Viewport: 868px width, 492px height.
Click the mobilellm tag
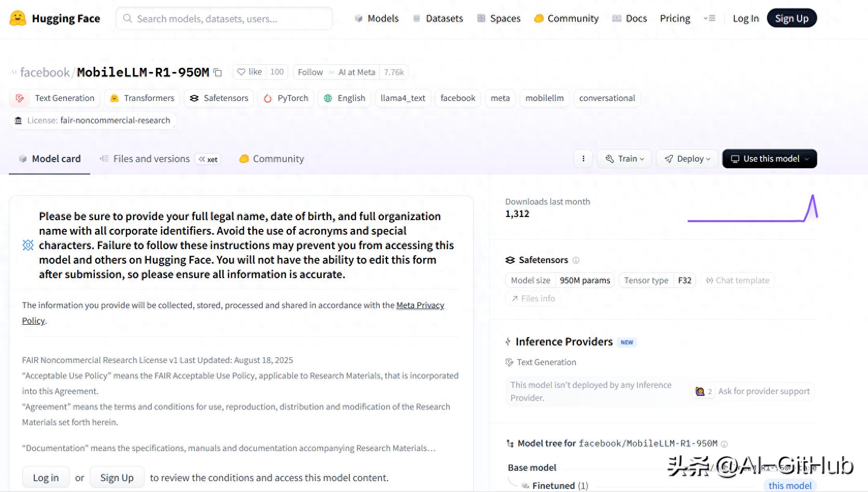(x=544, y=98)
